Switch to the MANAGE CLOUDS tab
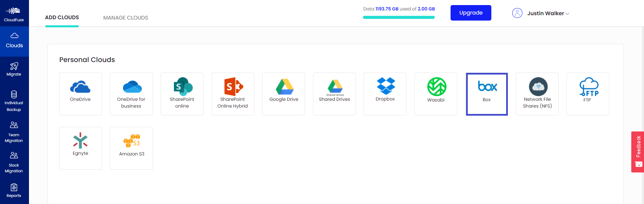644x204 pixels. tap(125, 18)
